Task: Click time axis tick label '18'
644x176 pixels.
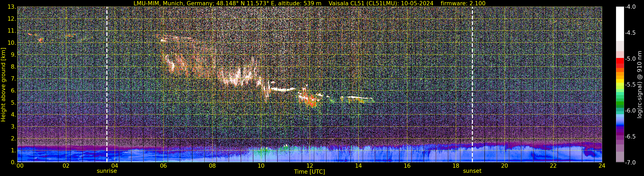Action: click(x=456, y=166)
